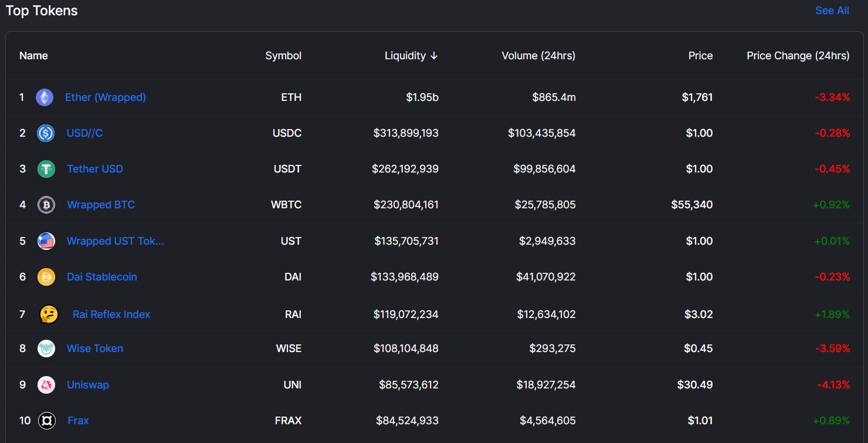Click the Wrapped UST flag icon
Image resolution: width=868 pixels, height=443 pixels.
click(x=46, y=241)
